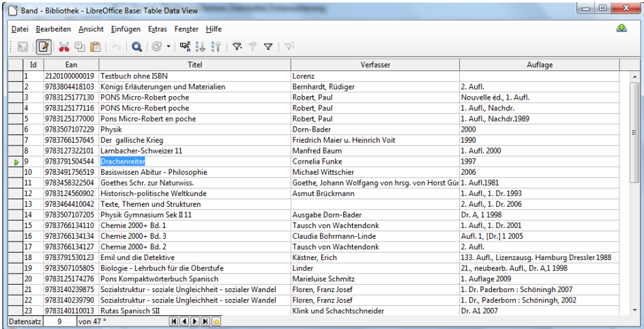Click the Ean column header
The width and height of the screenshot is (644, 329).
pyautogui.click(x=71, y=65)
